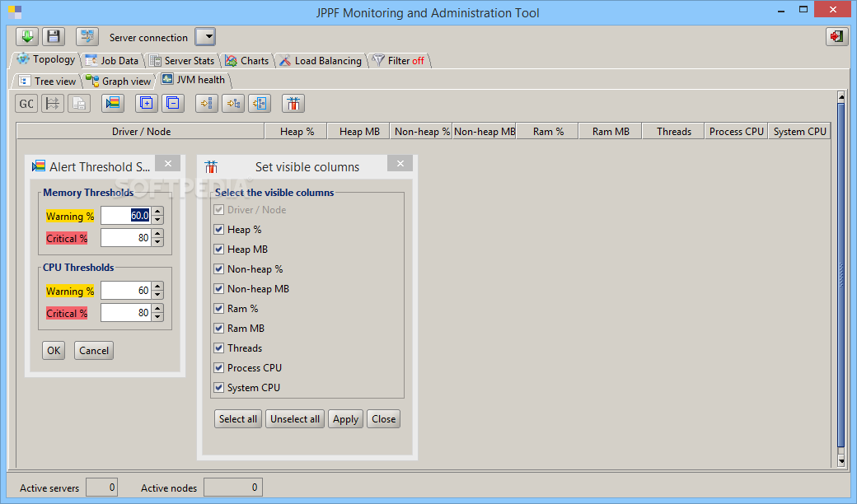
Task: Click the thread dump icon beside GC
Action: pyautogui.click(x=53, y=103)
